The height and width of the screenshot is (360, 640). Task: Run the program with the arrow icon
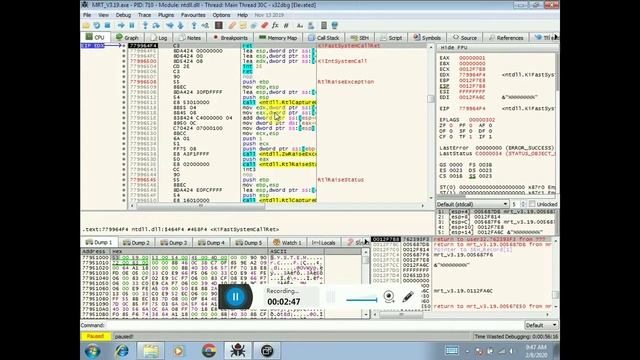tap(121, 26)
